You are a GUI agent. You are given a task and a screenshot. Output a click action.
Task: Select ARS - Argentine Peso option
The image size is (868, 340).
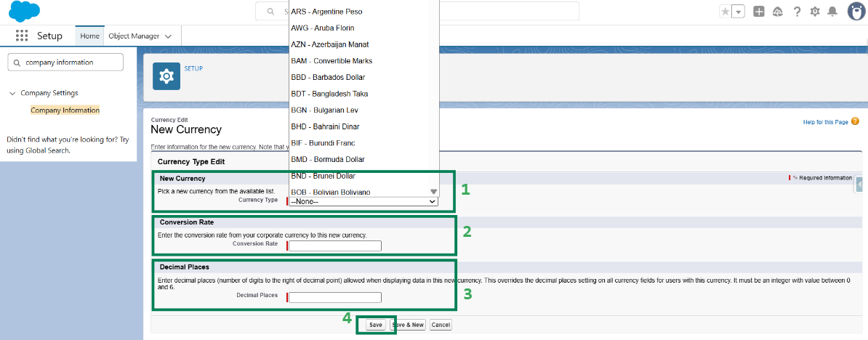(x=363, y=11)
